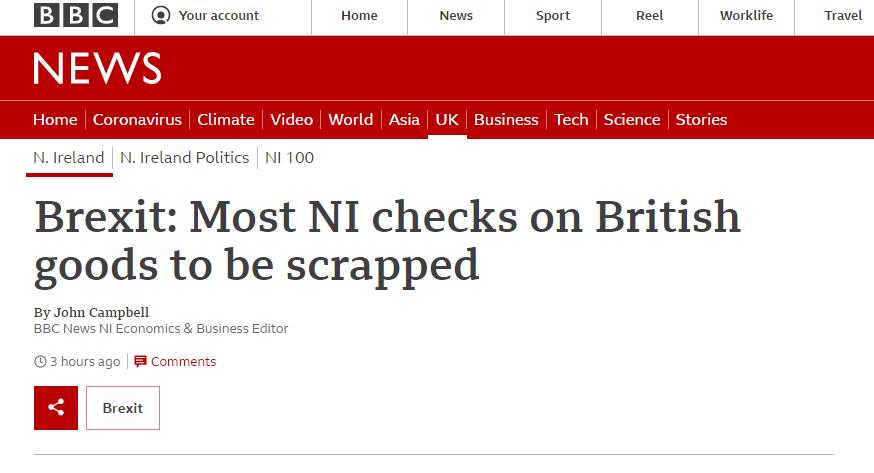Viewport: 874px width, 473px height.
Task: Click the comments speech bubble icon
Action: (x=140, y=361)
